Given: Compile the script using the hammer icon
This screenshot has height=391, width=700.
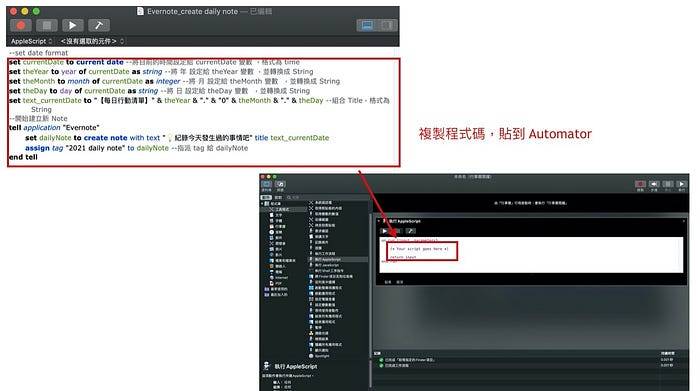Looking at the screenshot, I should tap(99, 25).
